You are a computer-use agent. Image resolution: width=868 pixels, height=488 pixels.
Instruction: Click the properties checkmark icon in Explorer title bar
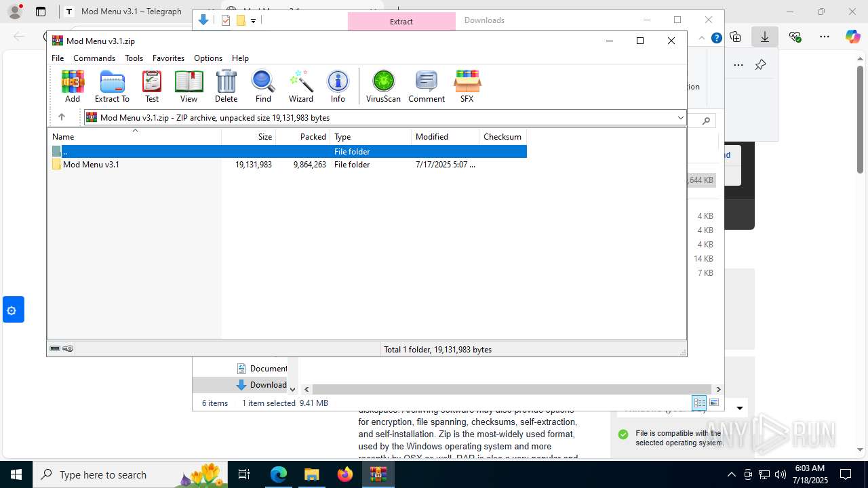click(226, 20)
